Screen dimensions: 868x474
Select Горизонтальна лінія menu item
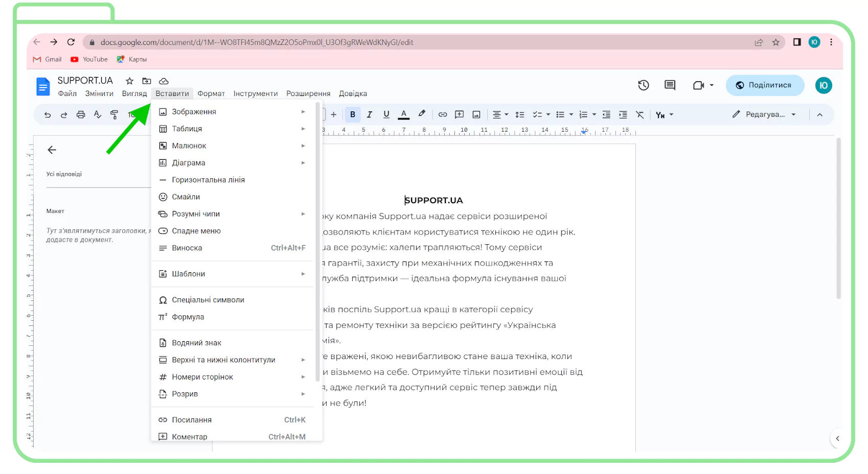tap(233, 180)
